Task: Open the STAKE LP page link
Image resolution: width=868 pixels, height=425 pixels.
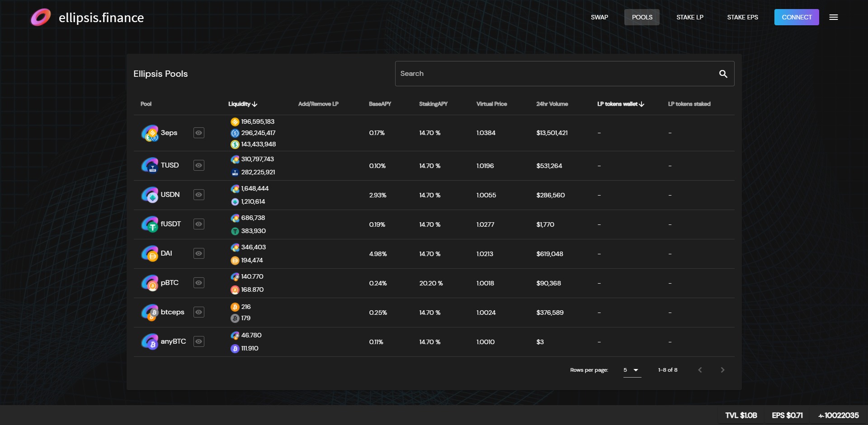Action: pos(689,17)
